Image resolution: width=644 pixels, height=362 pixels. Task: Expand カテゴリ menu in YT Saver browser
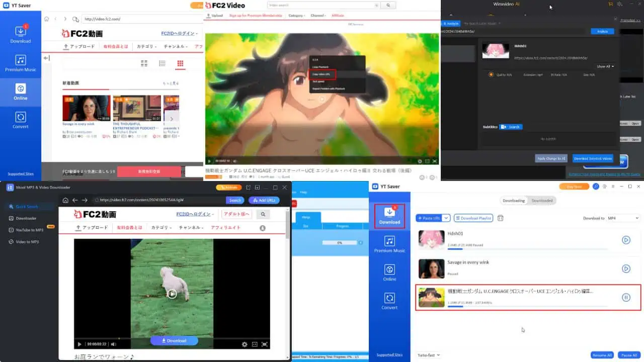click(x=147, y=46)
